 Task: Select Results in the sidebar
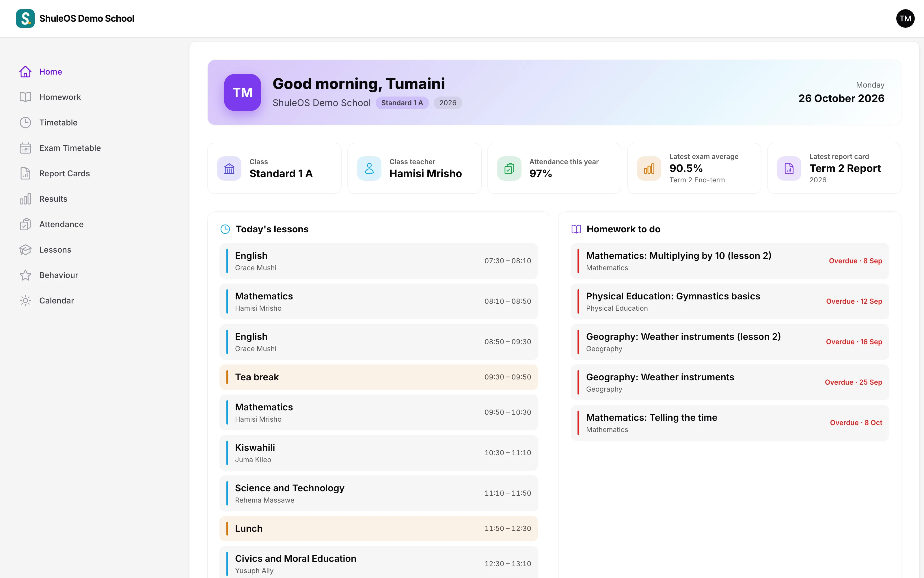click(53, 199)
